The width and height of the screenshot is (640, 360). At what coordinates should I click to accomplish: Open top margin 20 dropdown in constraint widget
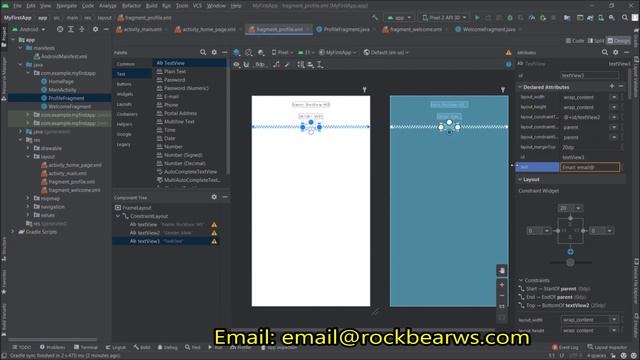tap(578, 208)
